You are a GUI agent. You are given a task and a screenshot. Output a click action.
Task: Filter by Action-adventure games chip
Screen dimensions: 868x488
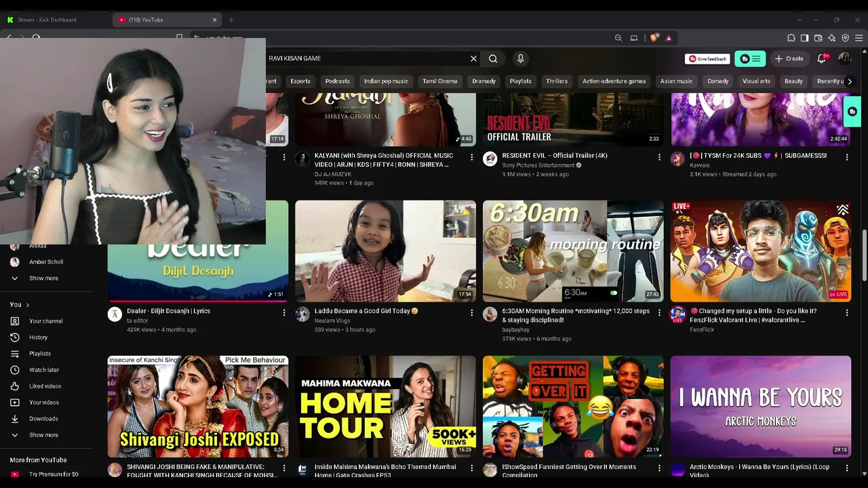[x=614, y=81]
